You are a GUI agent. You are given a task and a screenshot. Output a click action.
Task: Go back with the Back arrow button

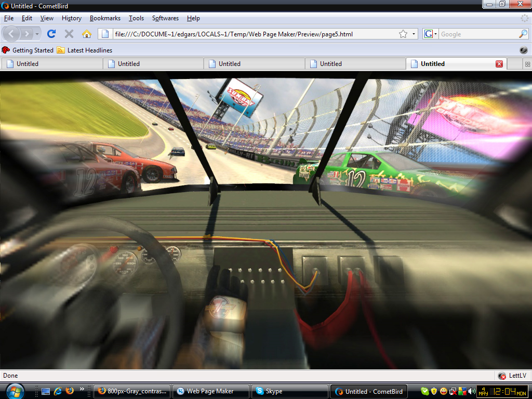(x=11, y=34)
